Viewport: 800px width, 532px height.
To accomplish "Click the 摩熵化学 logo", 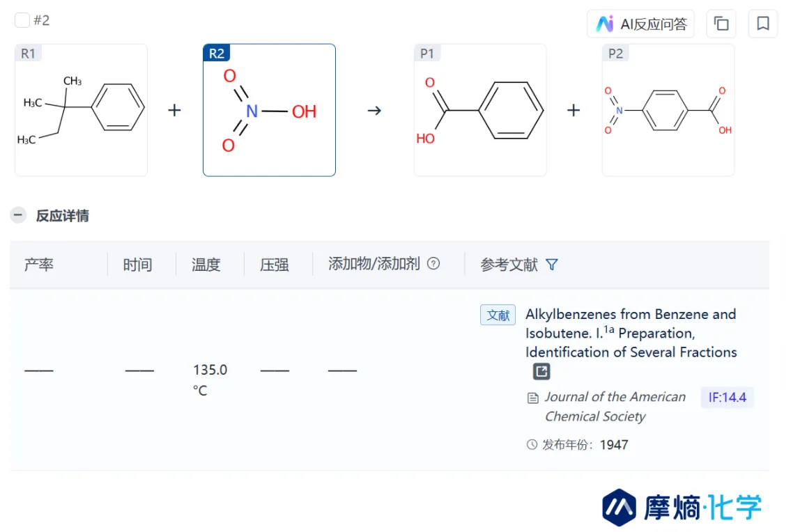I will (x=682, y=507).
